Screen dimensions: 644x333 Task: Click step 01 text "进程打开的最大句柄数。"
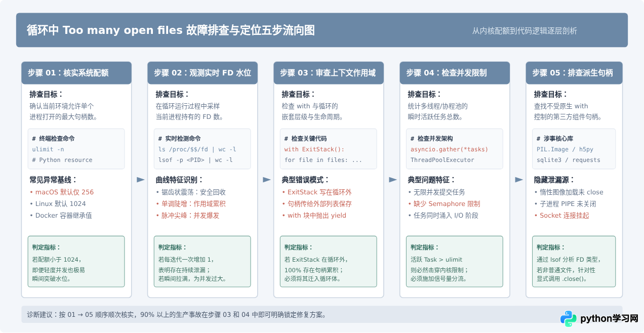(x=63, y=117)
